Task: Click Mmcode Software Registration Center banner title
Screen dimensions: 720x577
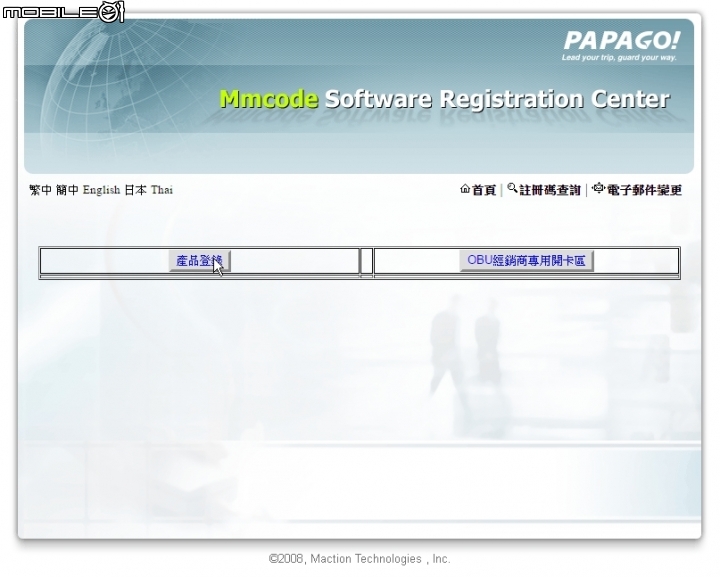Action: pos(444,99)
